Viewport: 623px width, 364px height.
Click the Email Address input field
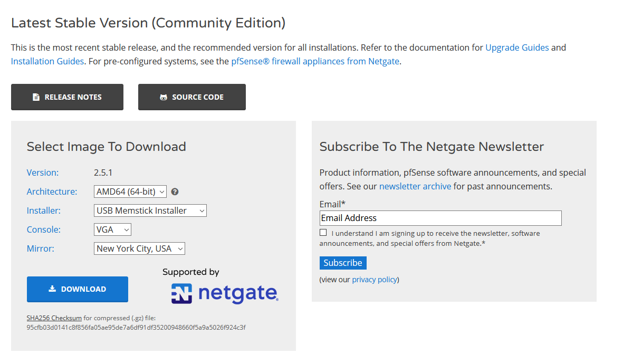point(440,218)
